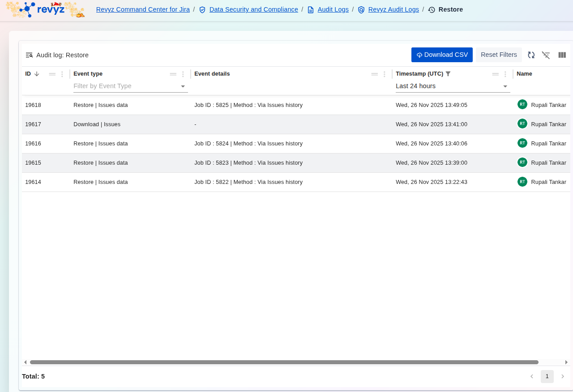Image resolution: width=573 pixels, height=392 pixels.
Task: Open the Timestamp column three-dot menu
Action: [x=505, y=74]
